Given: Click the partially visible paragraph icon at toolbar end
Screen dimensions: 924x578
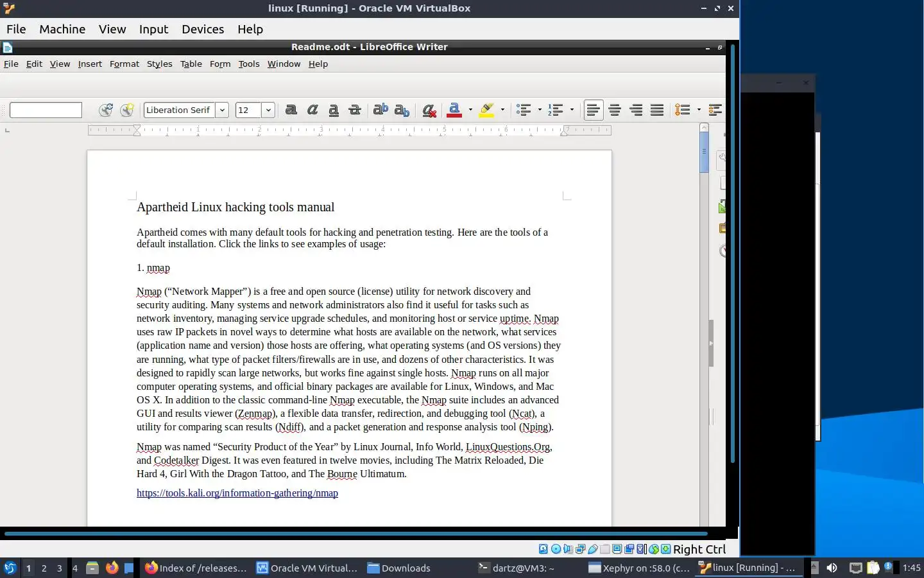Looking at the screenshot, I should tap(715, 110).
